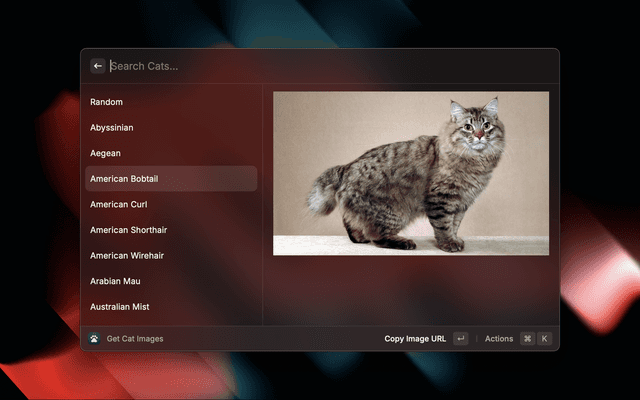Click the American Bobtail cat photo
This screenshot has width=640, height=400.
pos(411,173)
